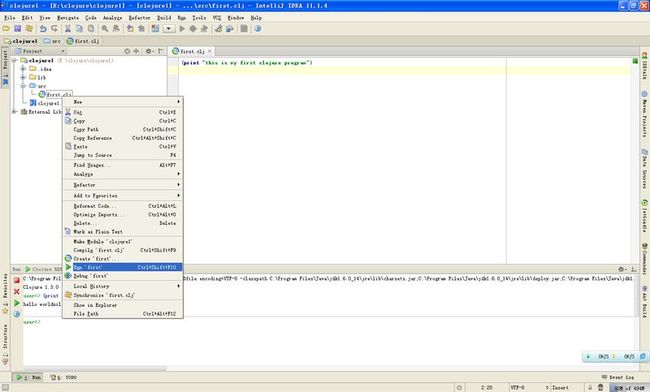Open Settings wrench icon in toolbar
The image size is (650, 392).
[218, 29]
